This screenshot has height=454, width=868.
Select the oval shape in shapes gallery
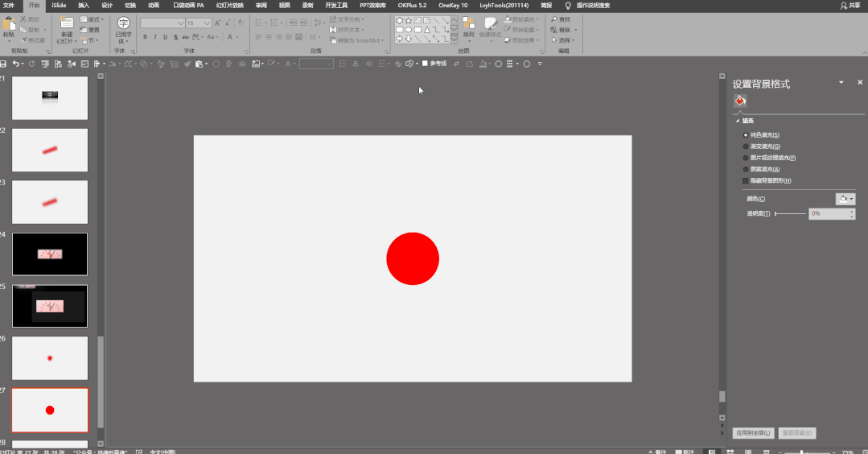click(x=409, y=29)
